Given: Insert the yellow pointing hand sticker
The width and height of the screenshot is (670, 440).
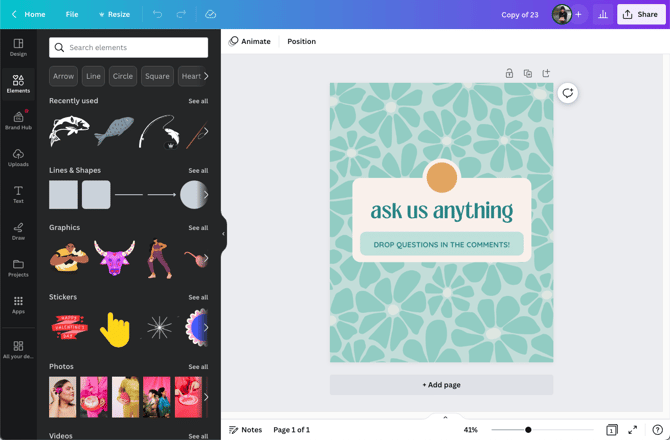Looking at the screenshot, I should pos(115,329).
